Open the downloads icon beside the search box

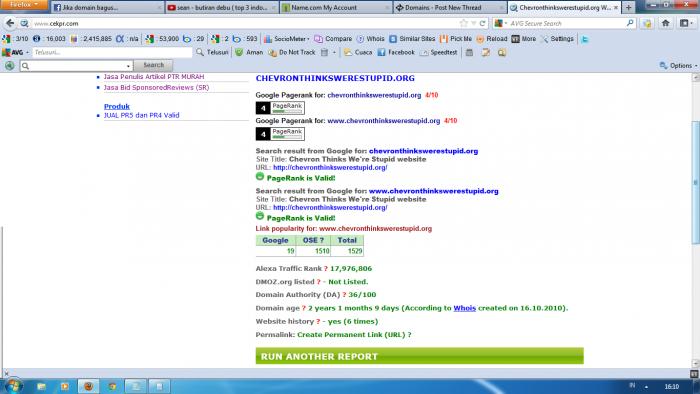[647, 23]
